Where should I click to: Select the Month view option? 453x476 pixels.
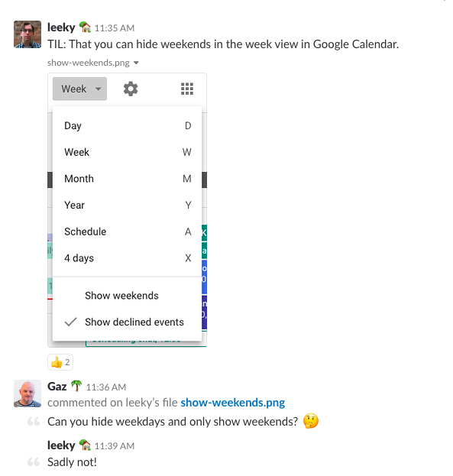[127, 179]
